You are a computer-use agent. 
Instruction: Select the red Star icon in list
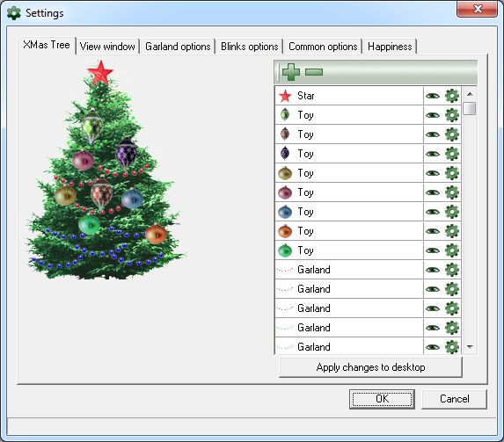coord(285,96)
